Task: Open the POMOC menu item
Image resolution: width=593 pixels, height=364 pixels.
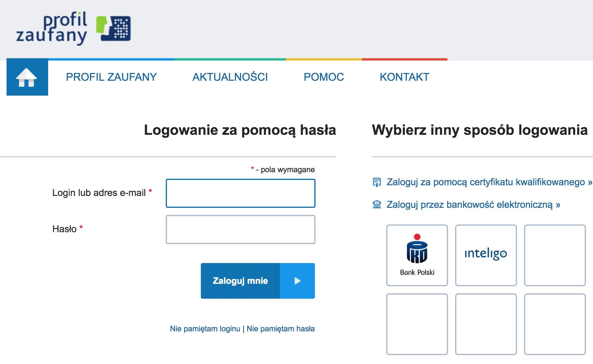Action: [324, 77]
